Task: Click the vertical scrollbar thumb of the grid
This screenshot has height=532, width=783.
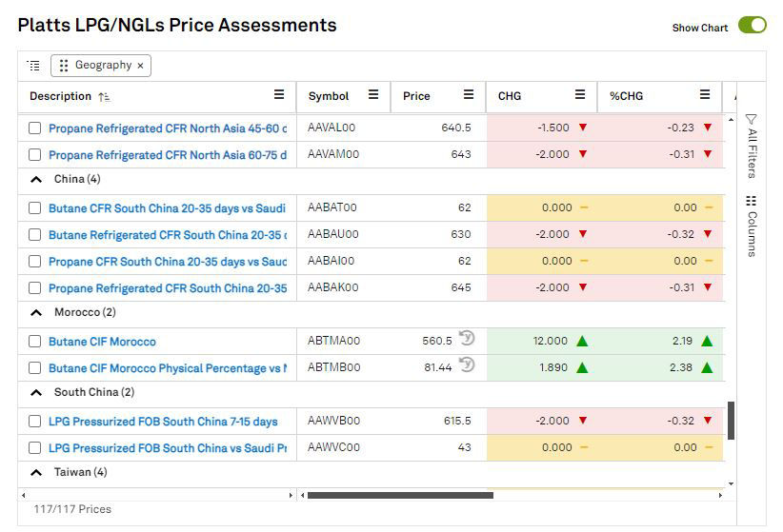Action: point(731,420)
